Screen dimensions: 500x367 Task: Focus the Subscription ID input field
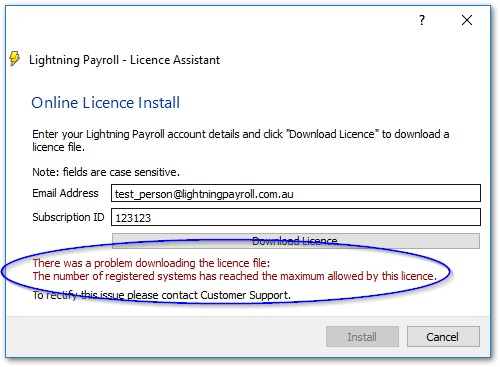click(296, 217)
